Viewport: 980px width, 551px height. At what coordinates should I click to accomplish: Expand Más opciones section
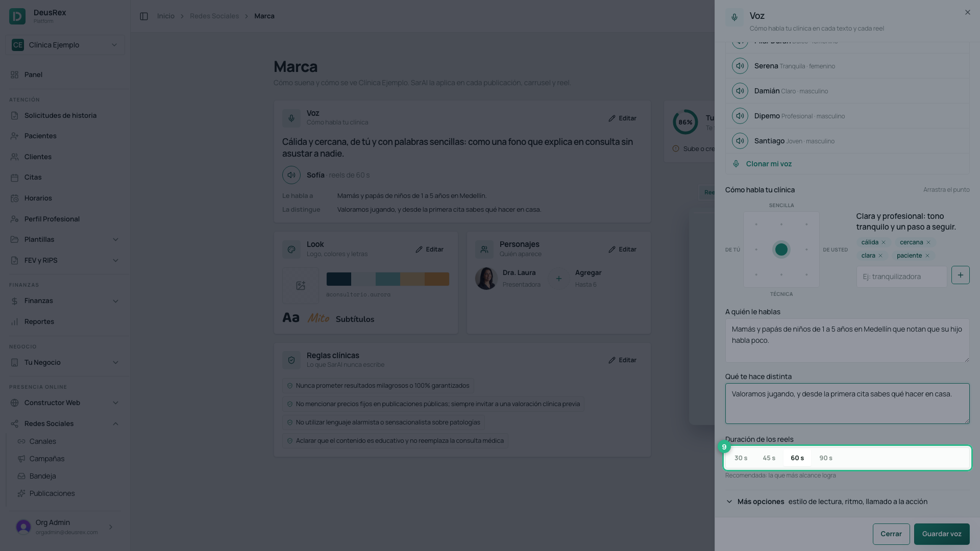847,502
